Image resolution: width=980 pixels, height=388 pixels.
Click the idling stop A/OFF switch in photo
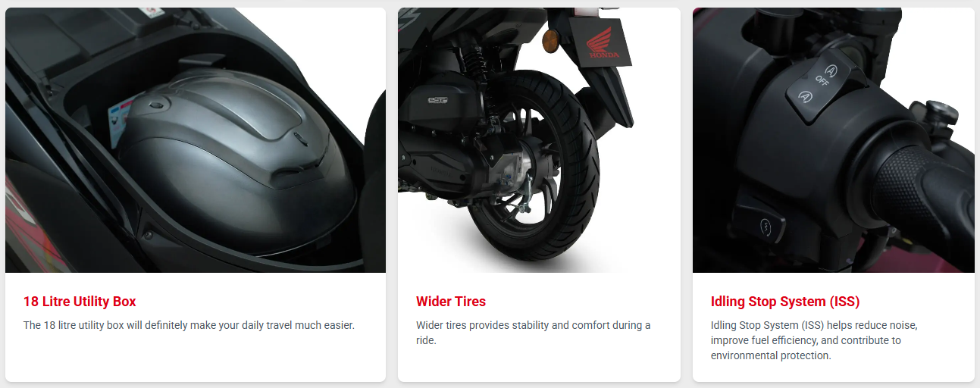[x=816, y=85]
